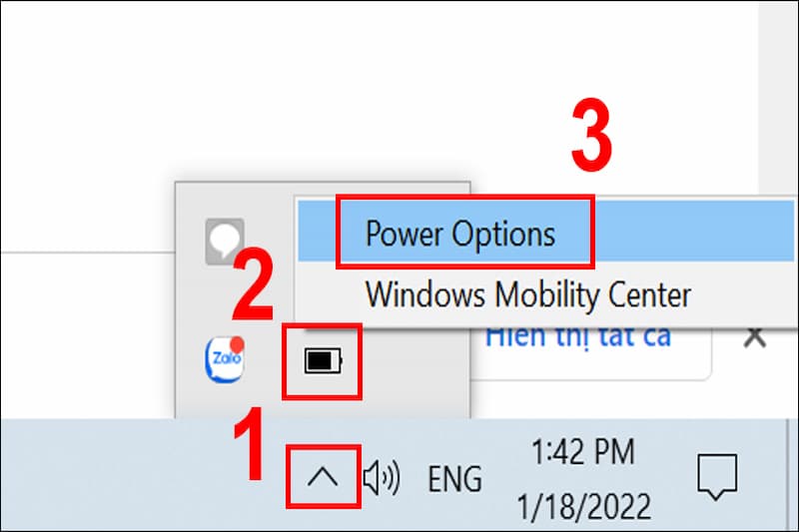Expand hidden tray icons with the up chevron
Viewport: 799px width, 532px height.
click(323, 478)
